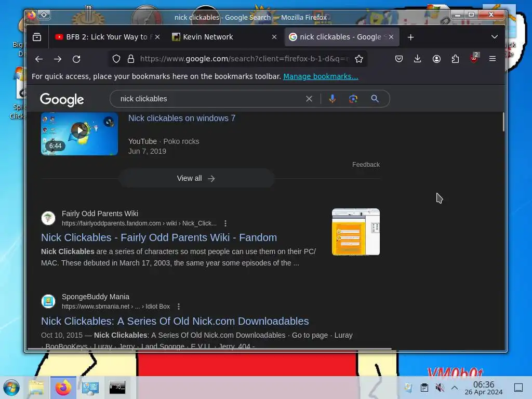Close the BFB 2 YouTube tab
The width and height of the screenshot is (532, 399).
[x=157, y=37]
